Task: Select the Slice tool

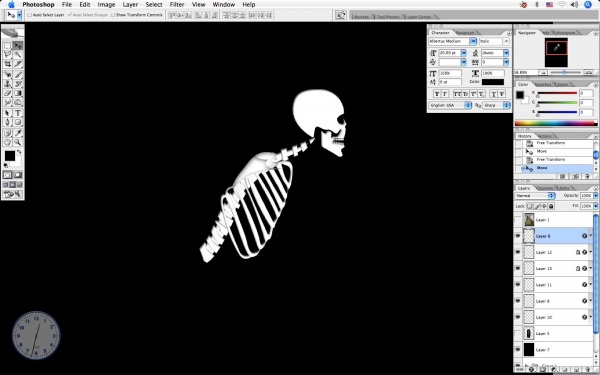Action: (x=18, y=64)
